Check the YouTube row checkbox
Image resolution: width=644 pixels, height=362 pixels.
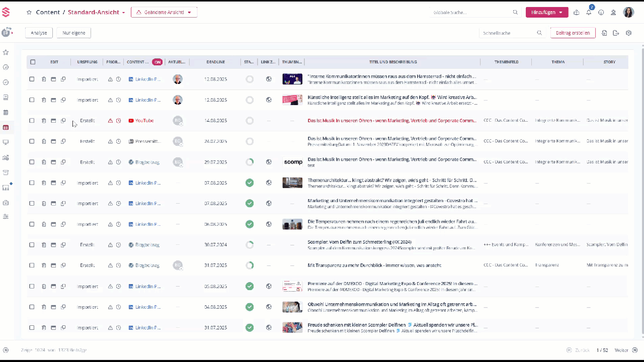pos(32,121)
